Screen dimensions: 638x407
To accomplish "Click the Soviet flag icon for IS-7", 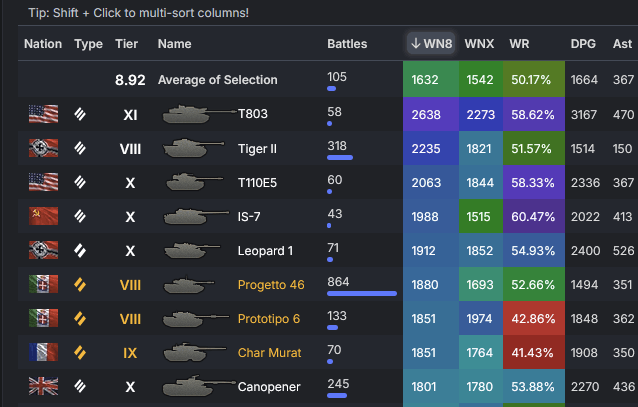I will click(43, 216).
